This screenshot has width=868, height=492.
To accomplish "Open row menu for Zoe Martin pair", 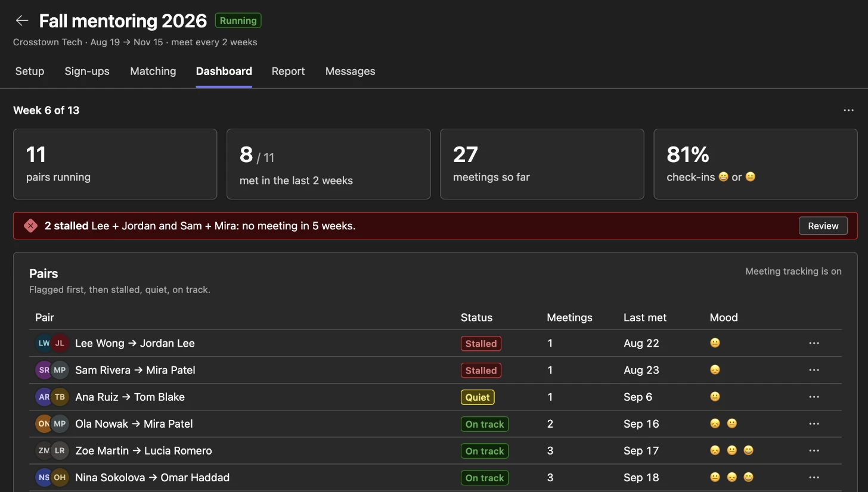I will click(814, 450).
